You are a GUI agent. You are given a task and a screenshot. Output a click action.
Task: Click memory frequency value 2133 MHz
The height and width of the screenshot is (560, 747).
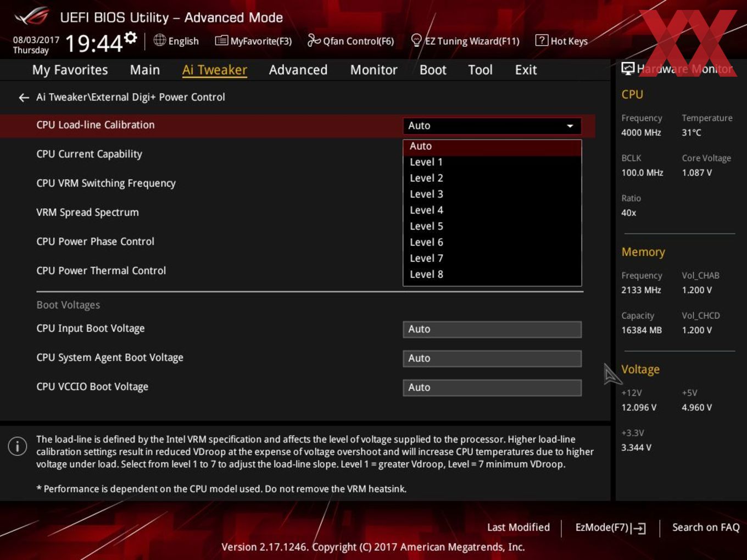click(x=641, y=290)
